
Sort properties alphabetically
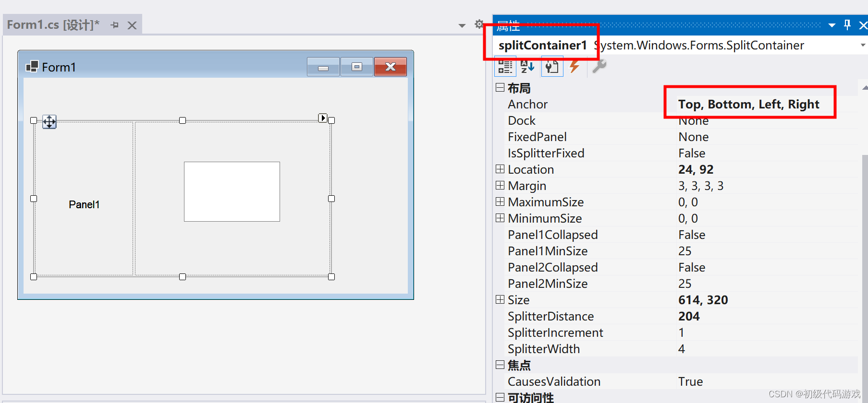(x=527, y=67)
